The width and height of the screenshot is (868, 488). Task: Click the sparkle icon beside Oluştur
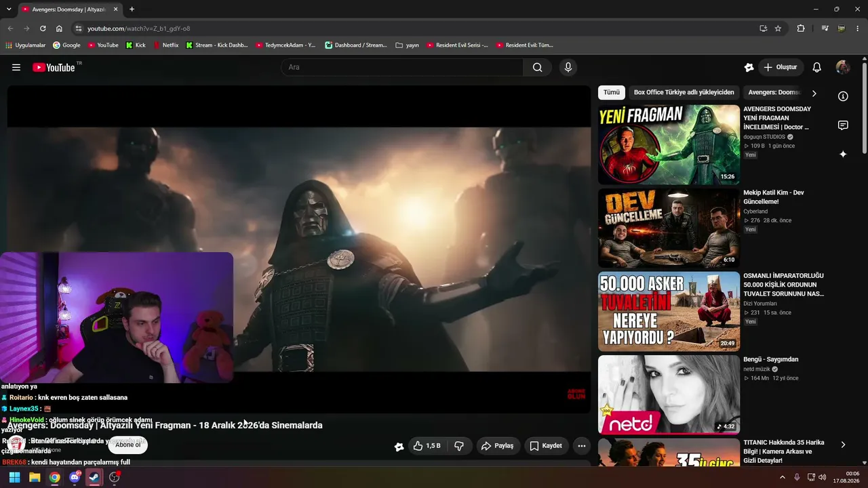point(749,67)
